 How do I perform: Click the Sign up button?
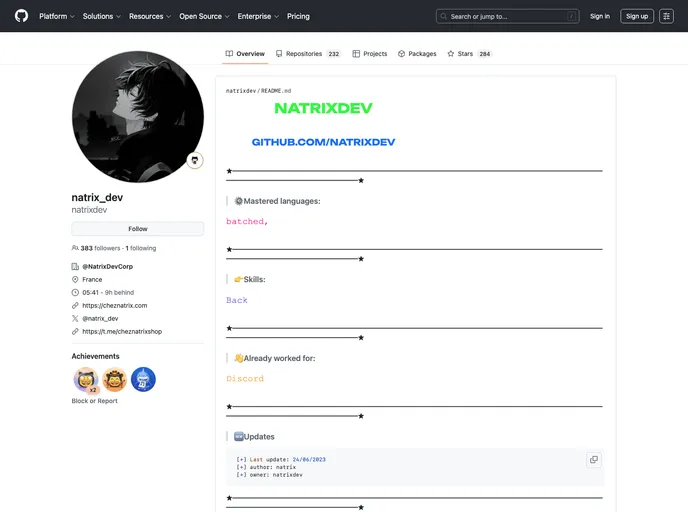pyautogui.click(x=636, y=16)
